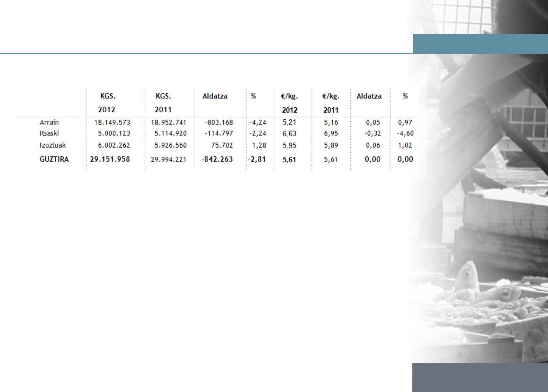Click the total -2,81
The image size is (548, 392).
pos(257,159)
